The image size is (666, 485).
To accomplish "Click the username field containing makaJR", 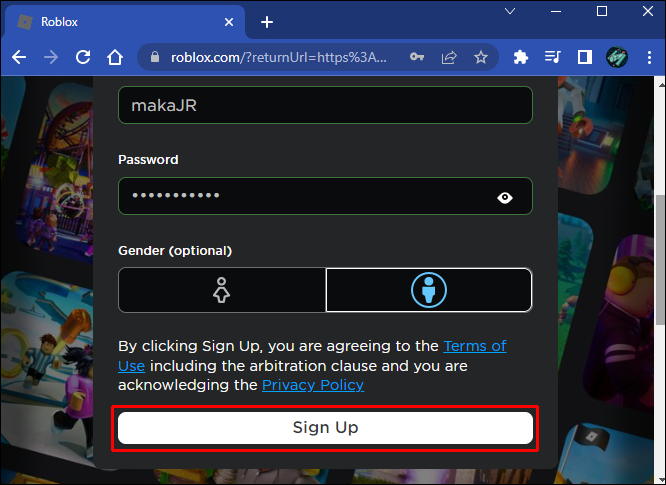I will point(325,105).
